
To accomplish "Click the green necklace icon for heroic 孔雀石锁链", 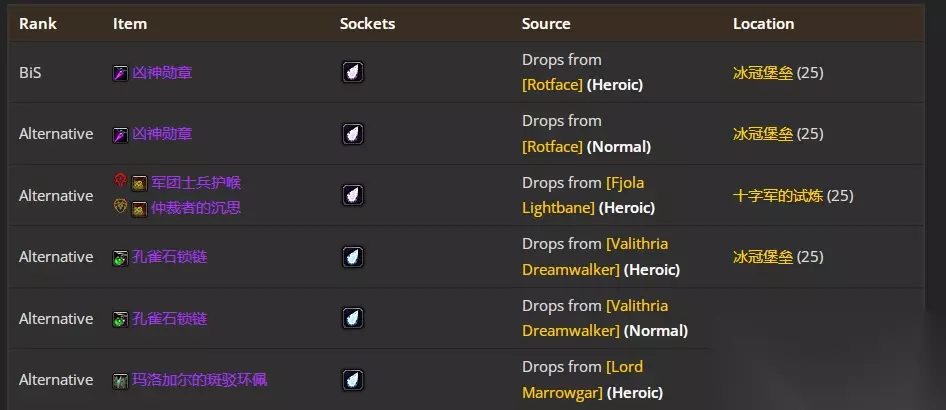I will (x=120, y=258).
